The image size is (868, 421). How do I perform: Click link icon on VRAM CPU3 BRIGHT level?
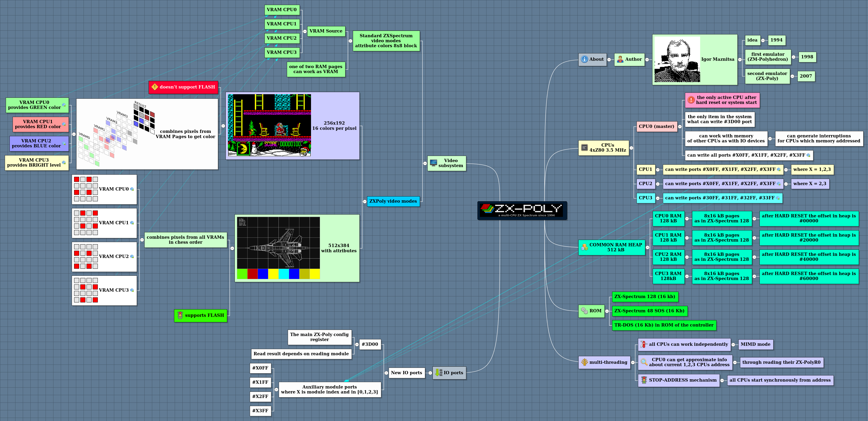point(64,163)
